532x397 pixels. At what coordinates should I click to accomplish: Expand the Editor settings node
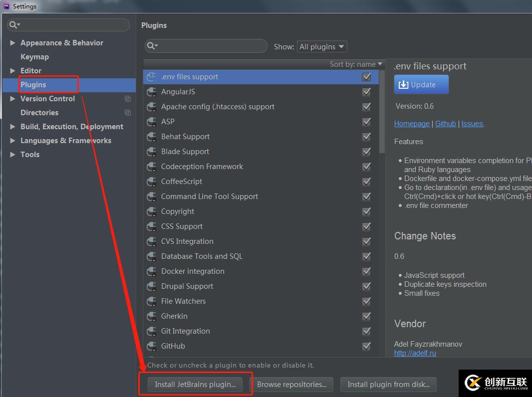[x=12, y=70]
